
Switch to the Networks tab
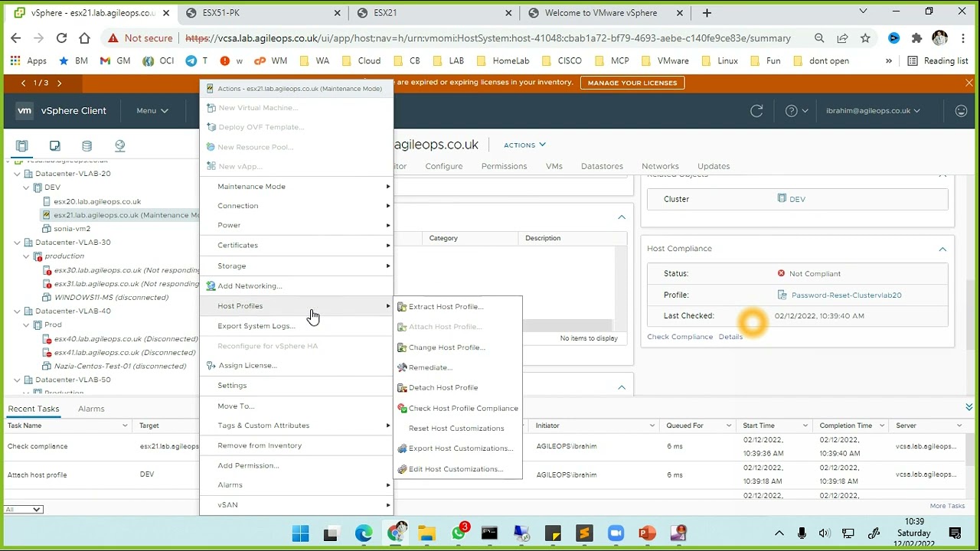click(660, 166)
